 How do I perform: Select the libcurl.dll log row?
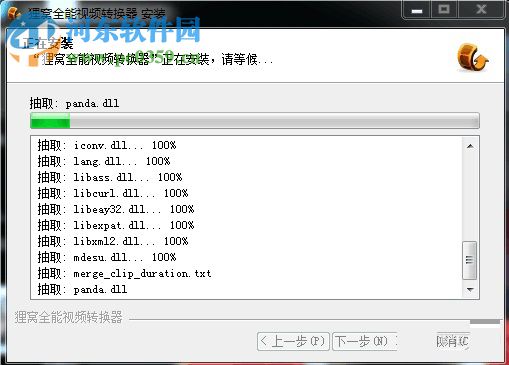(x=113, y=193)
